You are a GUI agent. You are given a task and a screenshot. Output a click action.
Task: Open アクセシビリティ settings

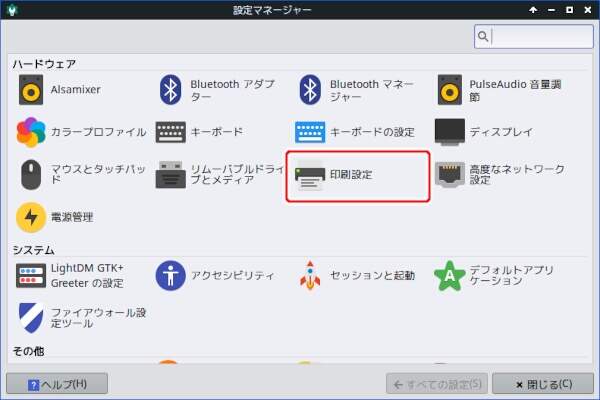[215, 275]
